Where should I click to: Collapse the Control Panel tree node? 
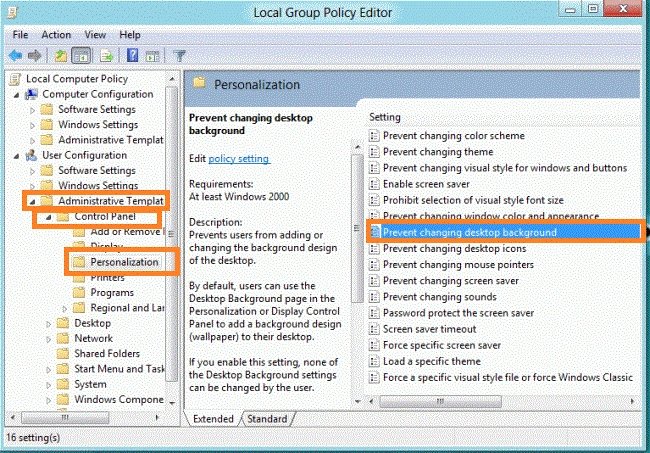pyautogui.click(x=48, y=217)
